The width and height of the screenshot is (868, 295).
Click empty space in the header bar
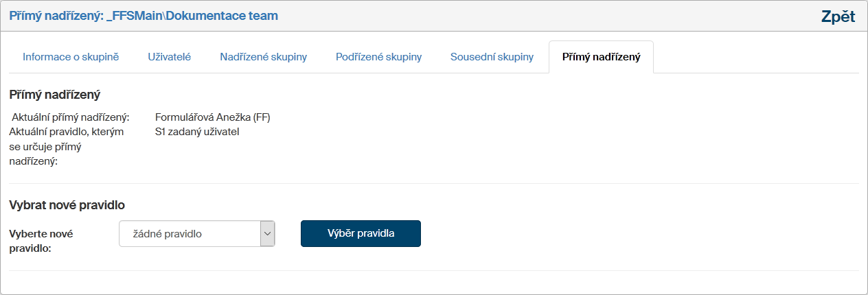coord(549,15)
